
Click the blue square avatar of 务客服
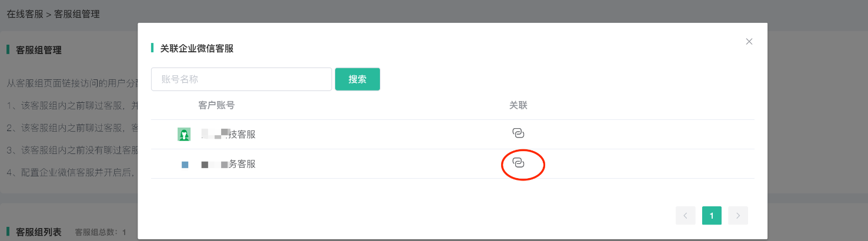(185, 165)
